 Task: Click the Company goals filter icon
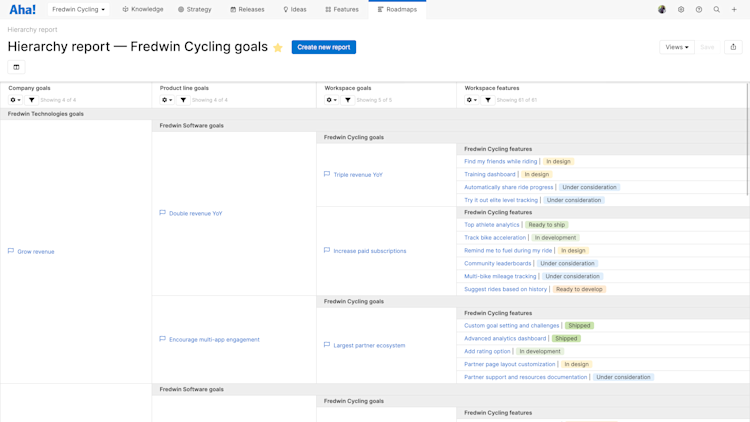pyautogui.click(x=32, y=100)
